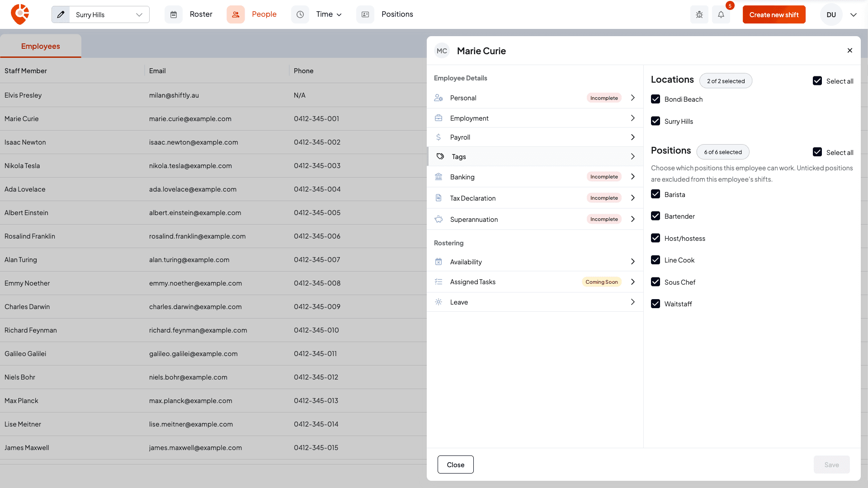Click the Save button
The height and width of the screenshot is (488, 868).
click(x=831, y=465)
